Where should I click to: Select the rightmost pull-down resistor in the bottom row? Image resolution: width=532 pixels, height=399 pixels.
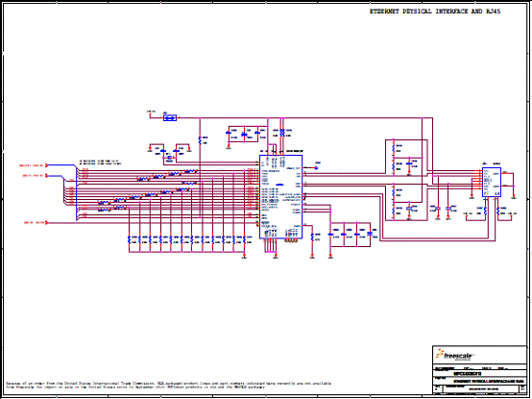pos(244,239)
